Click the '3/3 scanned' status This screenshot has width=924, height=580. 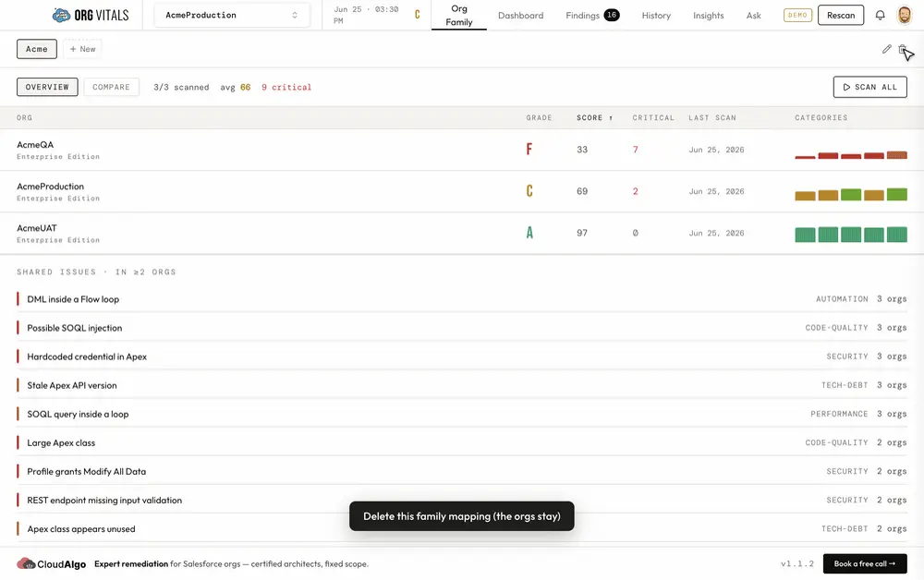click(181, 87)
